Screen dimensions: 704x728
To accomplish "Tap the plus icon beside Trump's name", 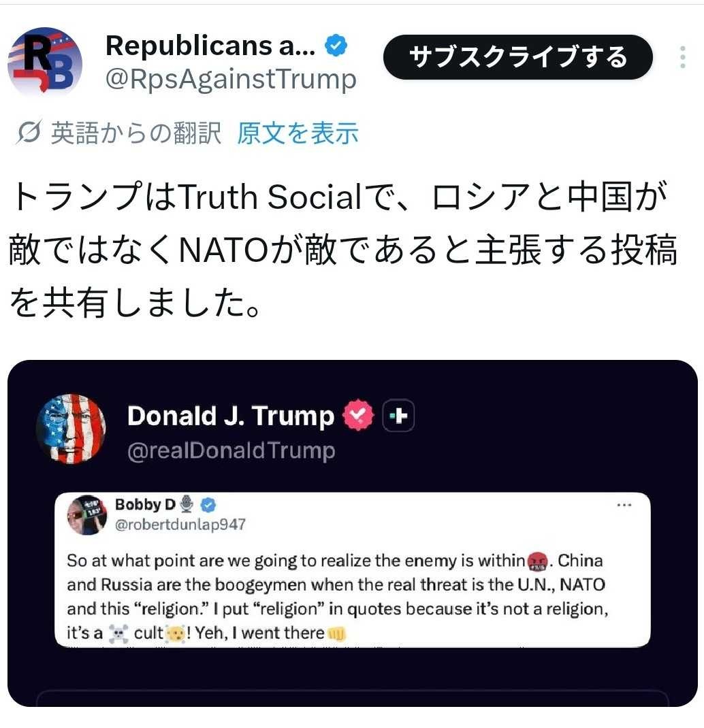I will [399, 416].
